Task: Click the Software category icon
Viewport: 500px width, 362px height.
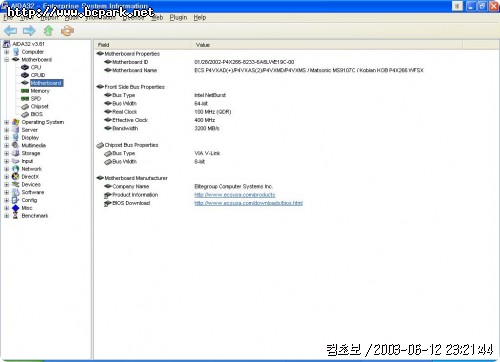Action: [x=16, y=192]
